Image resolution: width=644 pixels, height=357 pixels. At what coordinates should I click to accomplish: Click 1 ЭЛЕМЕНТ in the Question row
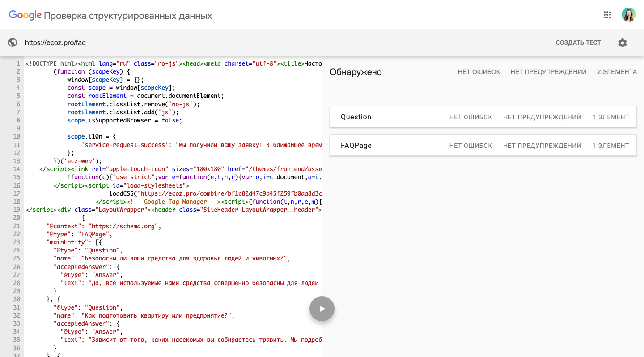pos(610,117)
